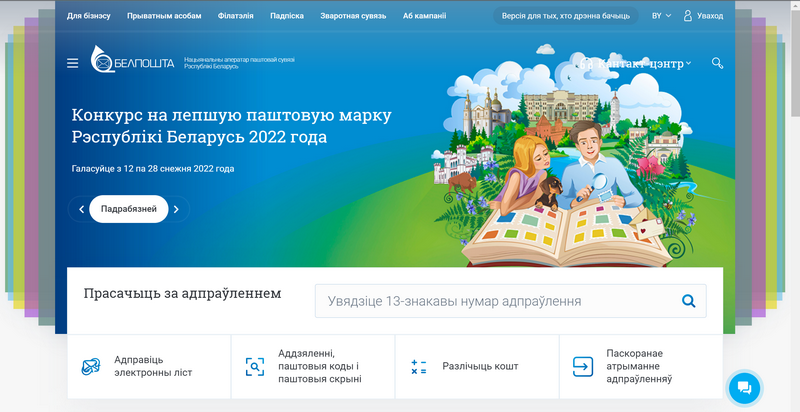Click the Падрабязней button
Screen dimensions: 800x412
128,209
